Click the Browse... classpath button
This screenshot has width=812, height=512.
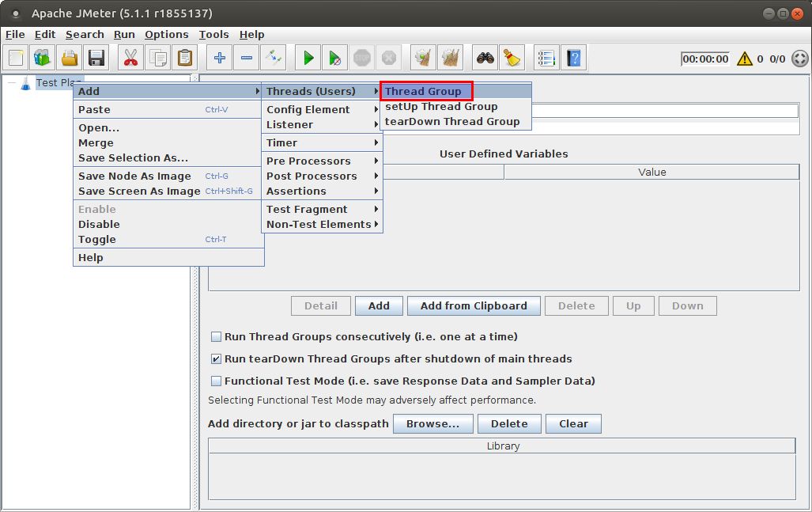[433, 424]
